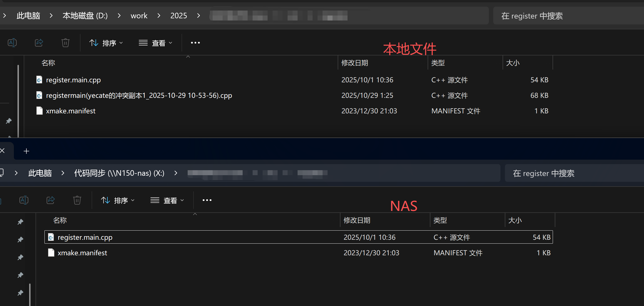
Task: Click the delete trash icon in the local toolbar
Action: 66,43
